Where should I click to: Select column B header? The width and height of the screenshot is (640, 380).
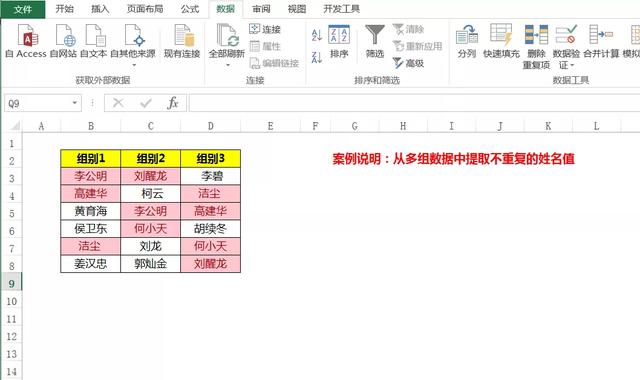[x=91, y=126]
